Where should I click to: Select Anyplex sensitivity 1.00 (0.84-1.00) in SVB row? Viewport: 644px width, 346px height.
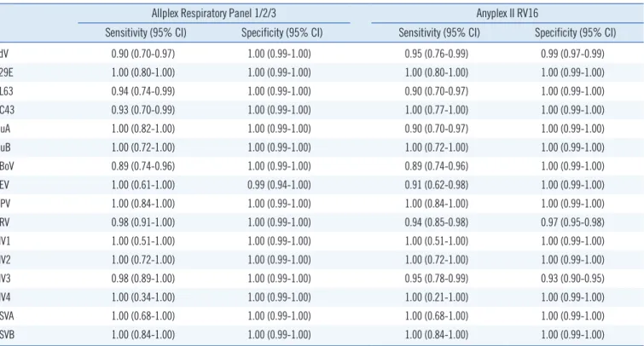(436, 335)
